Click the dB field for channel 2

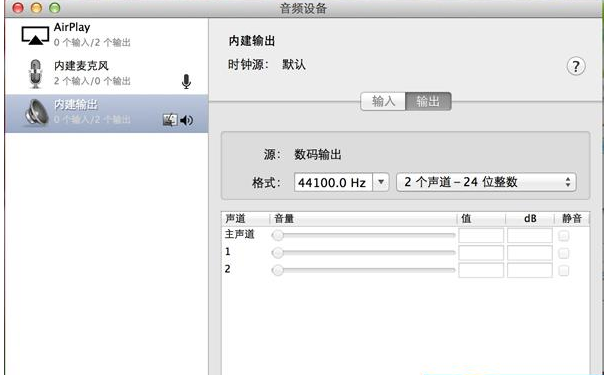529,270
